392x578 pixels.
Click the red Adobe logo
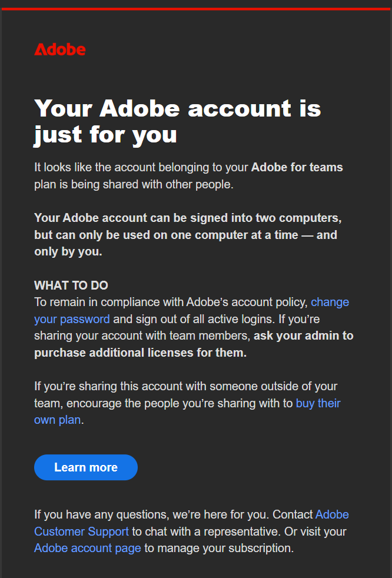[60, 49]
